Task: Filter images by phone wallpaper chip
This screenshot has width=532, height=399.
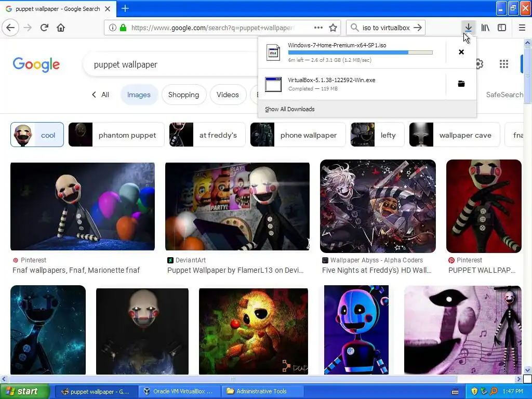Action: click(x=298, y=135)
